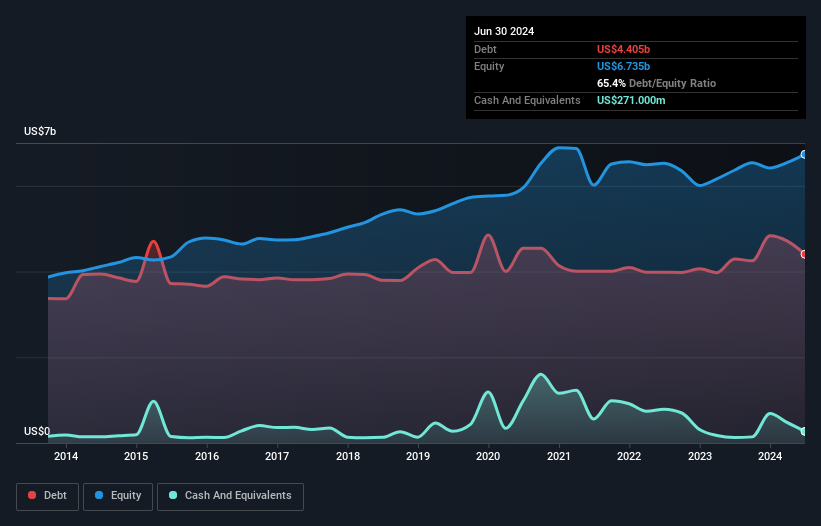Click the tooltip Cash And Equivalents label
The width and height of the screenshot is (821, 526).
(527, 100)
